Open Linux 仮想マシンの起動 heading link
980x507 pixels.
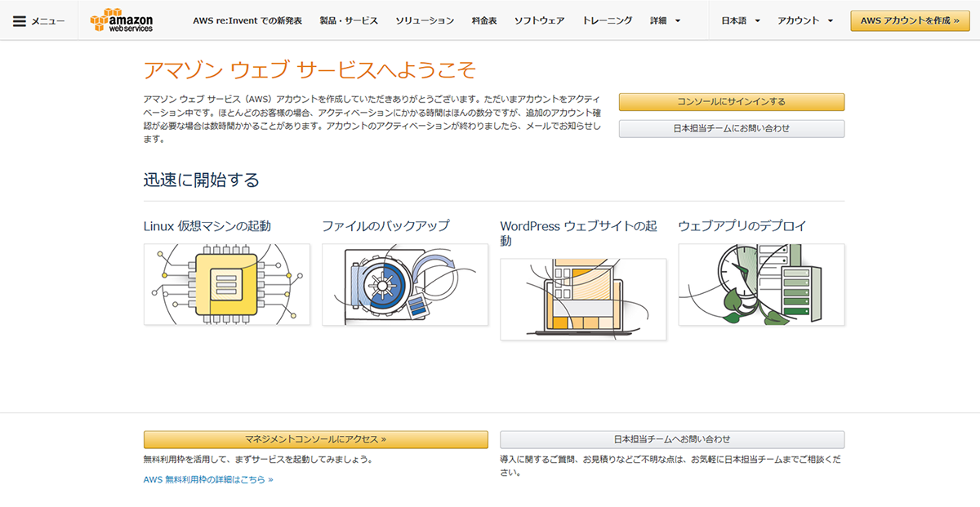[207, 225]
